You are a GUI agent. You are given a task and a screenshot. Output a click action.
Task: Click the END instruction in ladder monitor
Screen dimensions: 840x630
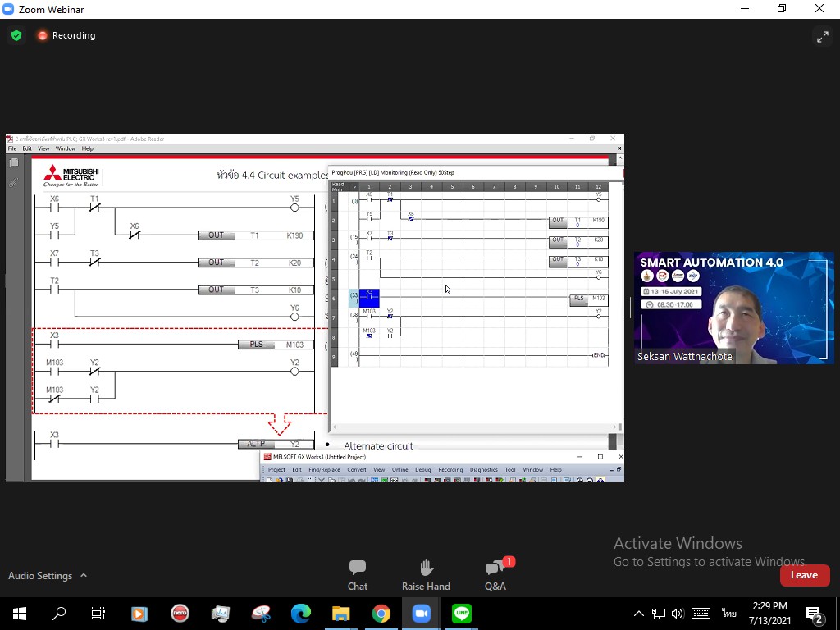point(598,355)
